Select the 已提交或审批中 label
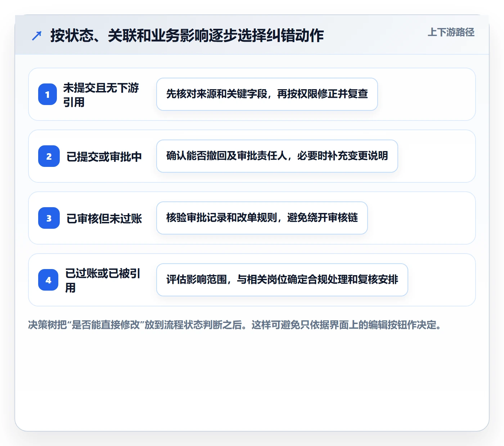Screen dimensions: 504x446 tap(104, 156)
